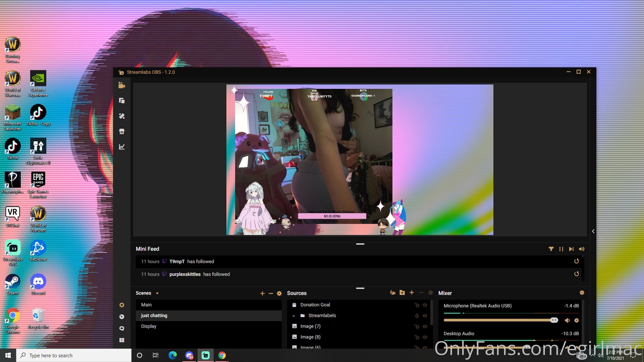Open the App Store icon in the sidebar
The height and width of the screenshot is (362, 644).
pos(122,131)
